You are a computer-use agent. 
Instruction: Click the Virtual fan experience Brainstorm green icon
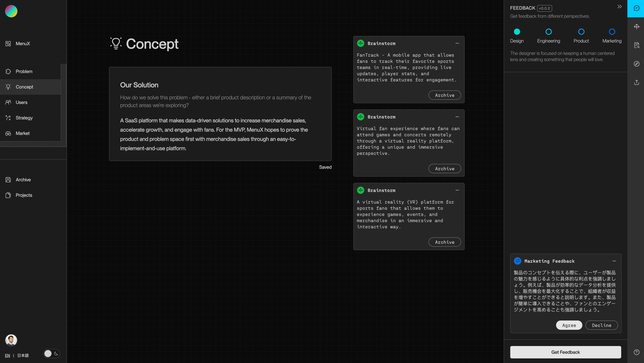pos(360,117)
